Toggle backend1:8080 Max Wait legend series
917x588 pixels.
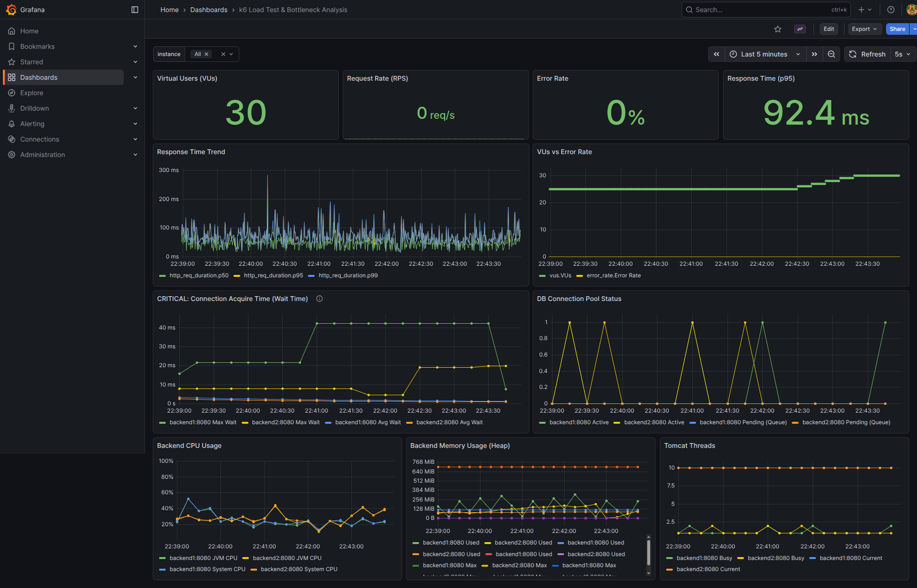click(198, 422)
